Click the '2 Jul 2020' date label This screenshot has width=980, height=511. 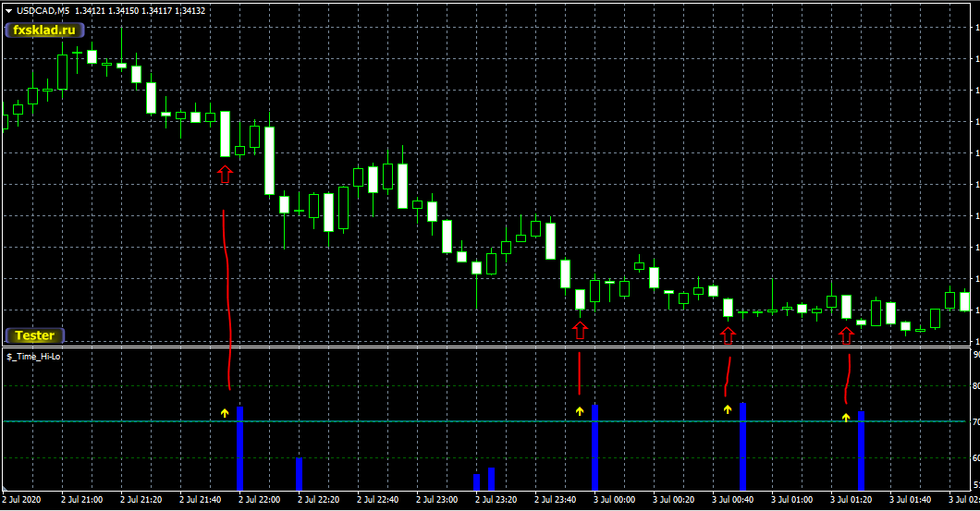click(x=22, y=500)
